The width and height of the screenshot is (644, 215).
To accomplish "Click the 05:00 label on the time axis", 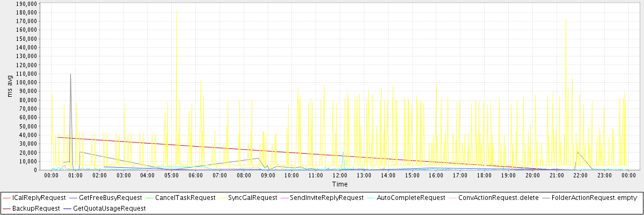I will [171, 175].
